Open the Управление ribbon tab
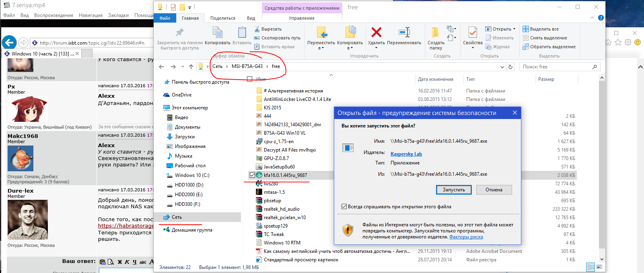 coord(302,18)
